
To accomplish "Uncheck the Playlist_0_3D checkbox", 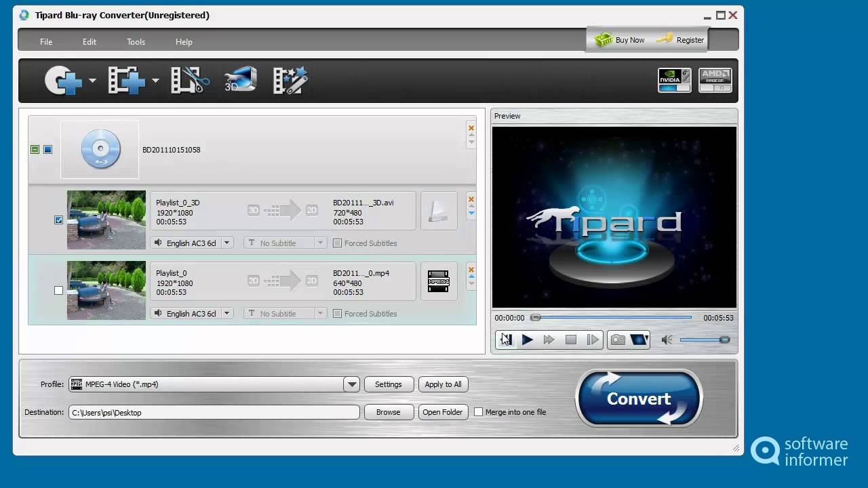I will point(58,220).
